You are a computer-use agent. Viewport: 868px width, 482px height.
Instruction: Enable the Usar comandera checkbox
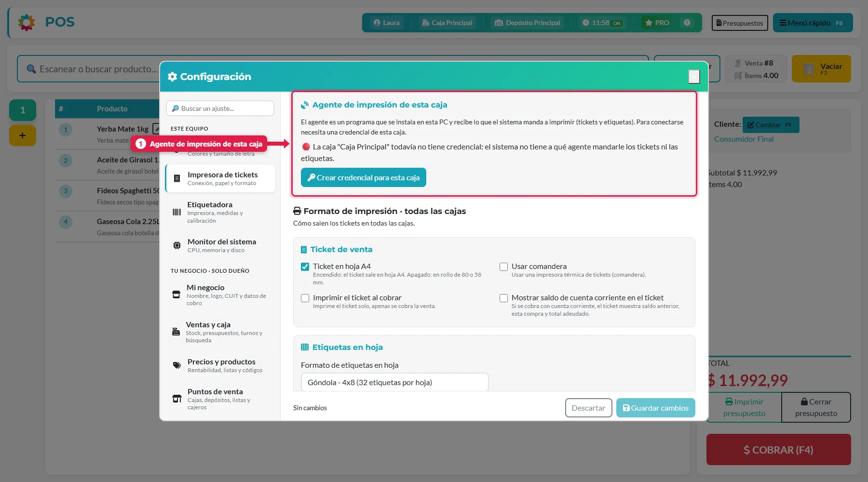click(x=503, y=267)
